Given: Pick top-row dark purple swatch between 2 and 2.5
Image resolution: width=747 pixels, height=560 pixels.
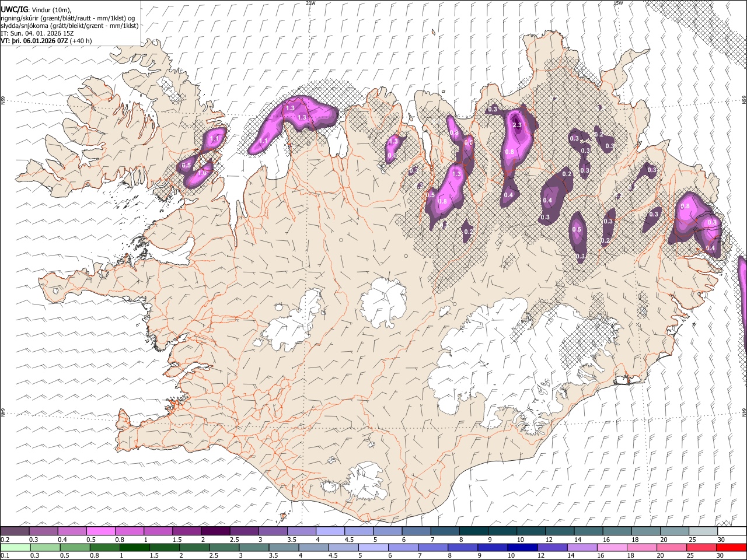Looking at the screenshot, I should [x=215, y=531].
